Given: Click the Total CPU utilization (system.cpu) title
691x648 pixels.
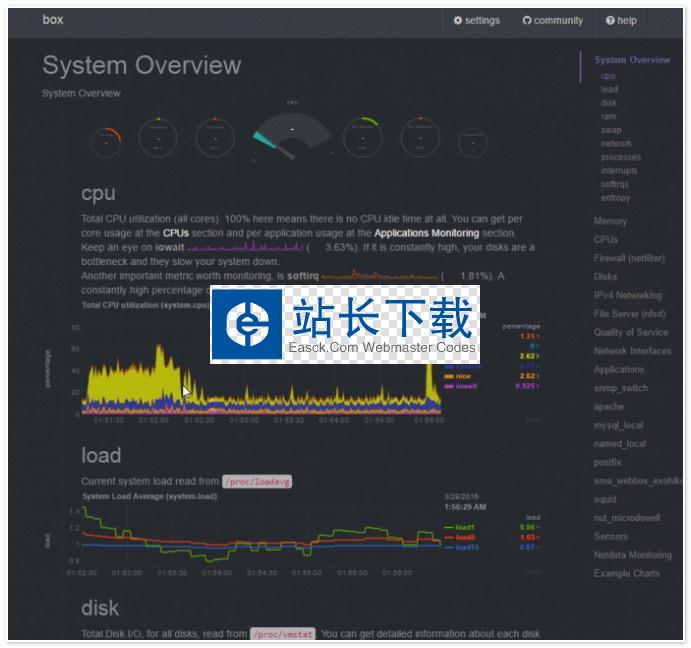Looking at the screenshot, I should click(145, 305).
